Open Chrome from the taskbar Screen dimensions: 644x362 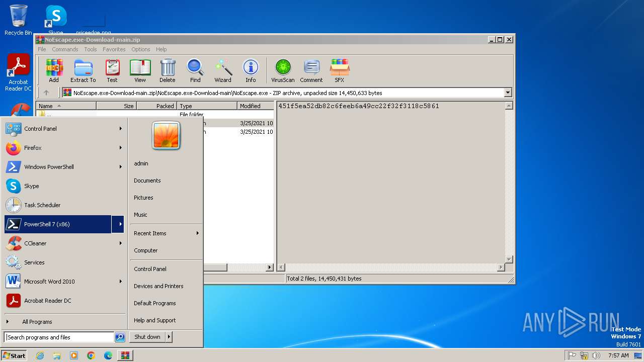[91, 355]
